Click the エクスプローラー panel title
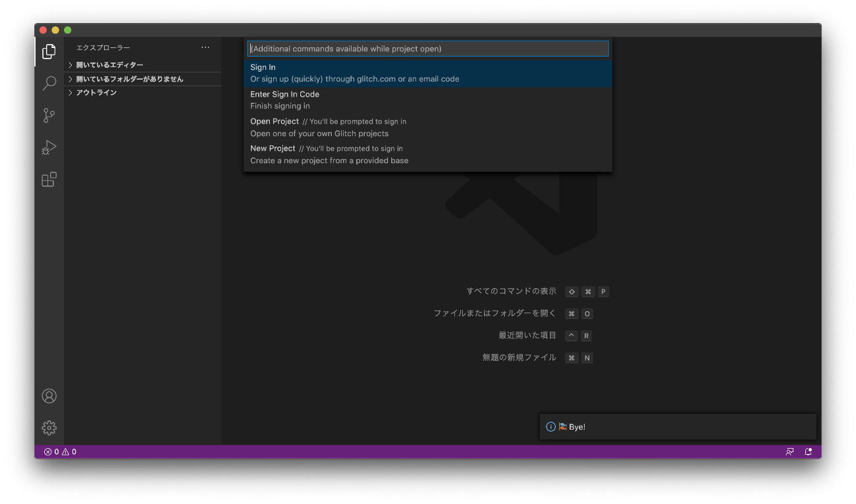The width and height of the screenshot is (856, 504). tap(103, 47)
